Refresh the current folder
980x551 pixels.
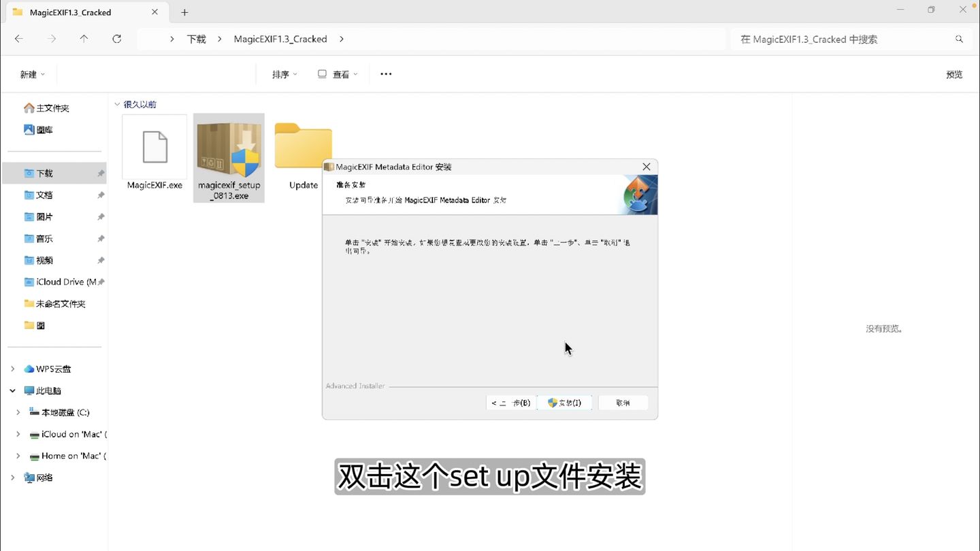(117, 39)
